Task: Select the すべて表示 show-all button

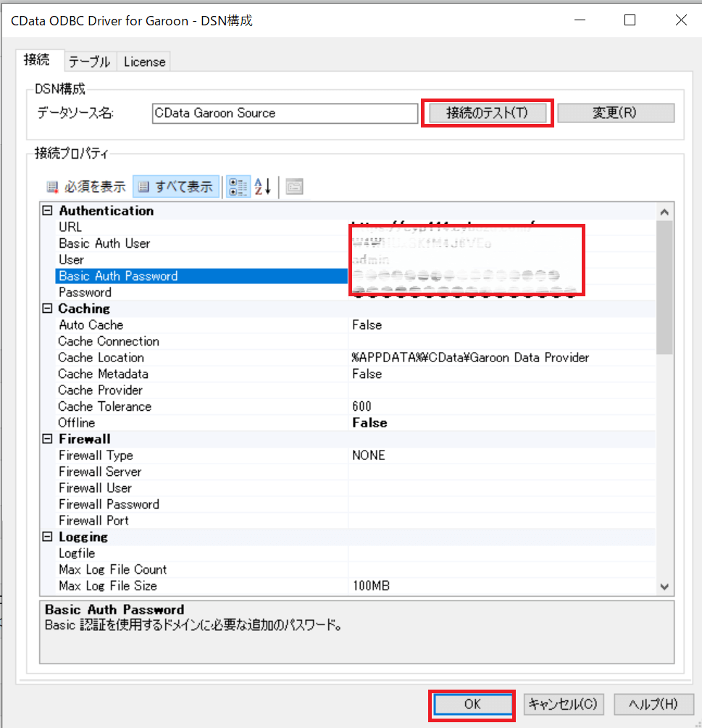Action: coord(176,187)
